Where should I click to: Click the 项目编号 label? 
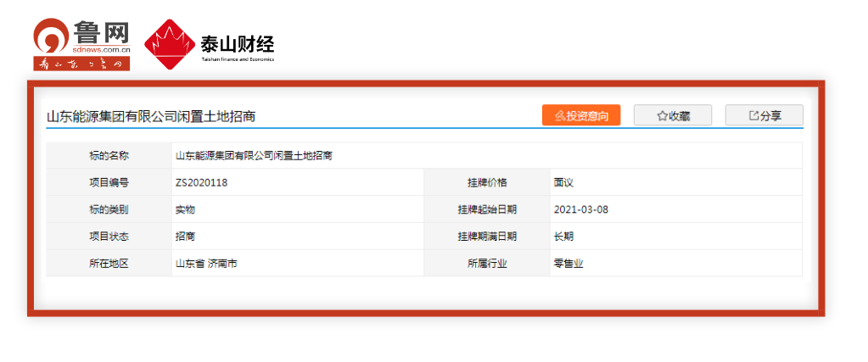[109, 182]
